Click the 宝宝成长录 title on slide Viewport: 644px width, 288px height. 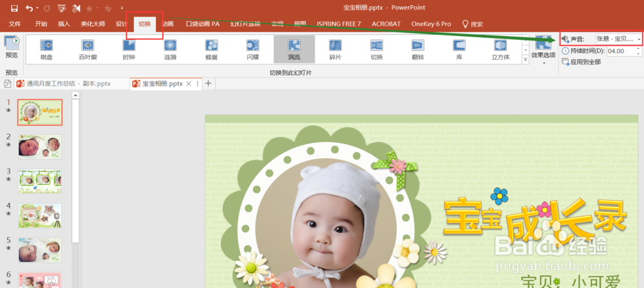click(536, 220)
